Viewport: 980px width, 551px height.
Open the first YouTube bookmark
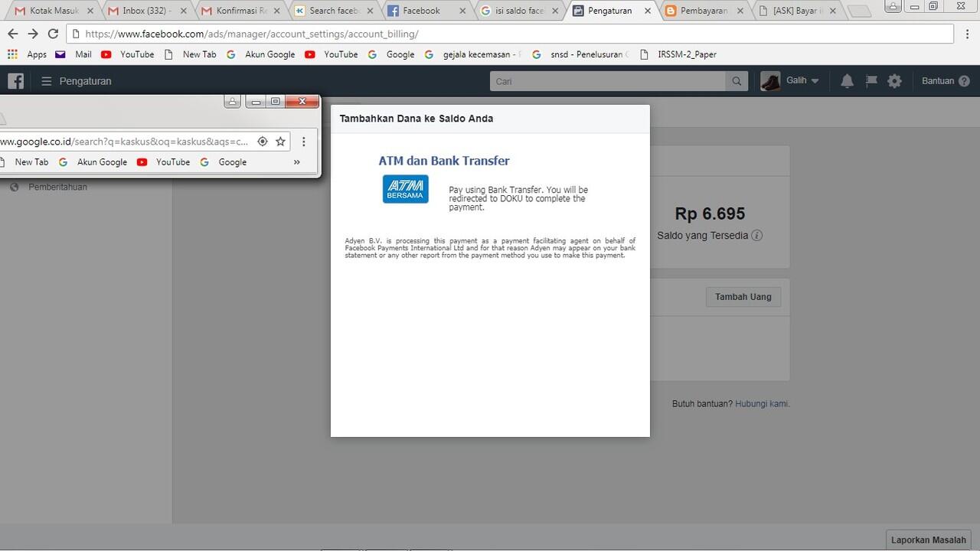pos(127,54)
